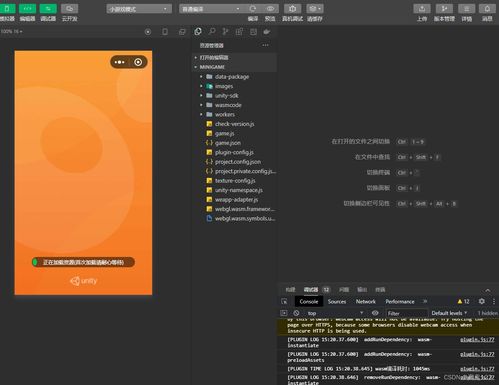Image resolution: width=499 pixels, height=385 pixels.
Task: Toggle the cloud development (云开发) button
Action: coord(70,9)
